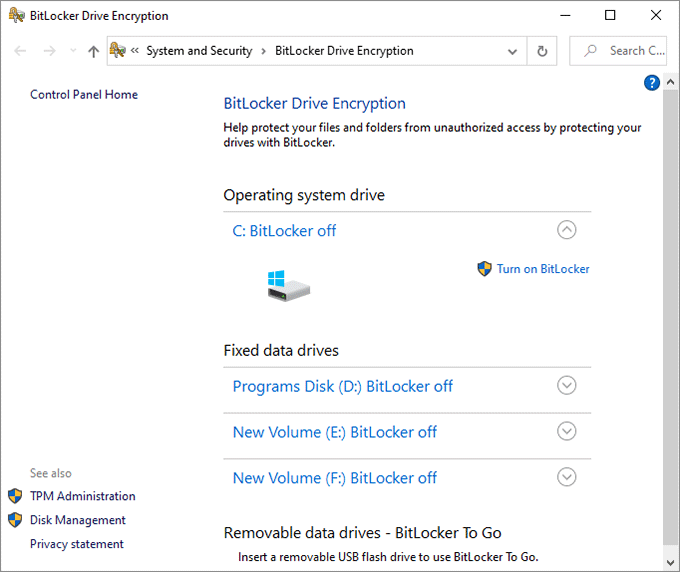Click C: BitLocker off heading
The width and height of the screenshot is (680, 572).
284,231
